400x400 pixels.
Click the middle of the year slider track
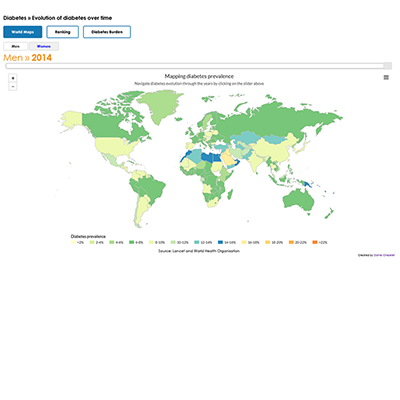coord(199,66)
